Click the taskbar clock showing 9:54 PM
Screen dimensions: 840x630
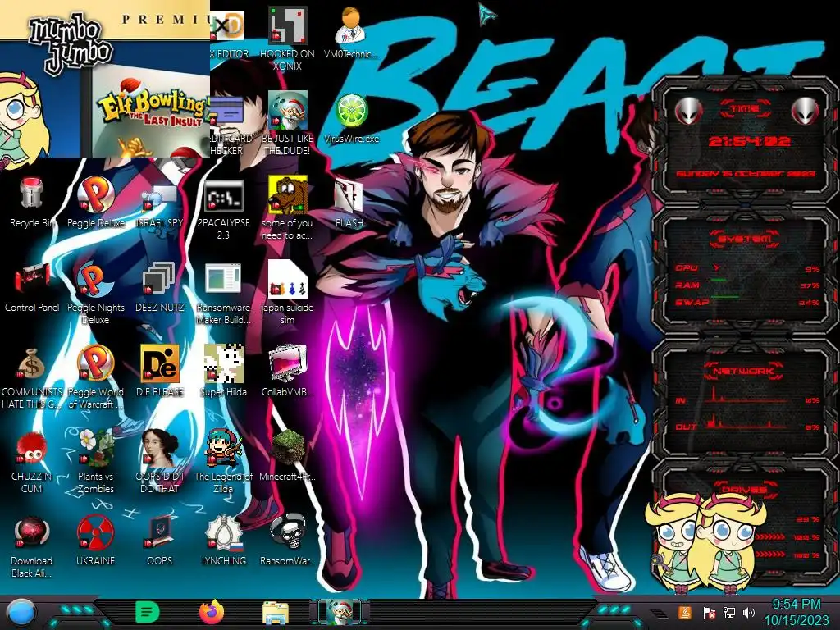[x=796, y=612]
